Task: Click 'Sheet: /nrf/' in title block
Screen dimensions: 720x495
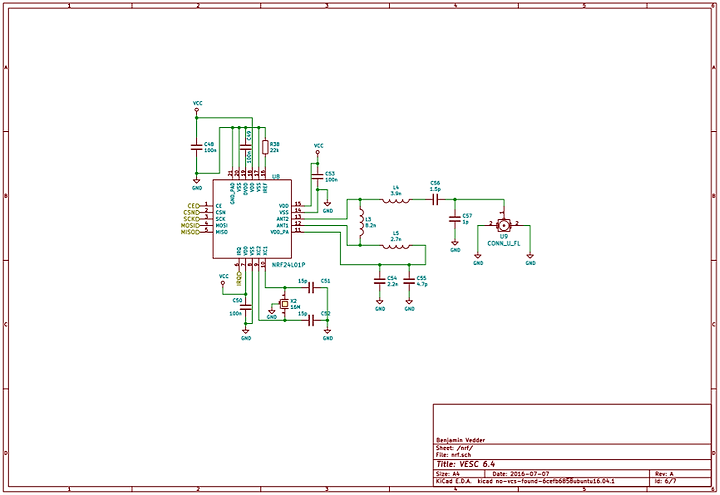Action: coord(454,448)
